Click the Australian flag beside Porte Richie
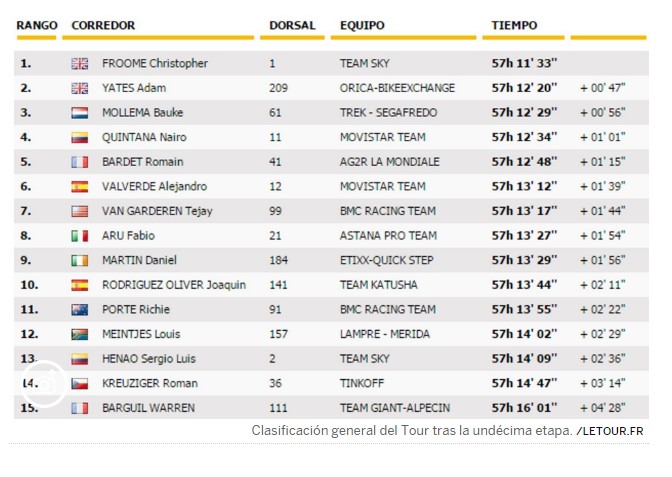Screen dimensions: 672x477 pyautogui.click(x=80, y=310)
